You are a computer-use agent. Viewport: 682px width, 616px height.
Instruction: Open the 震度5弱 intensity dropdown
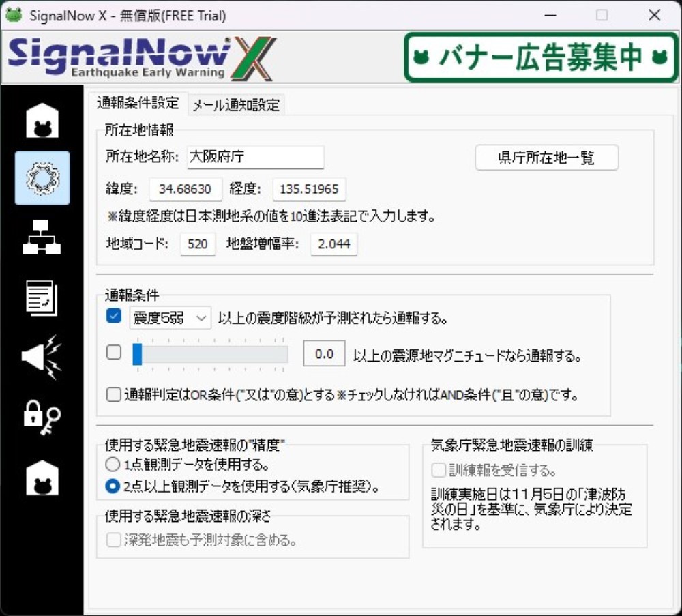(170, 318)
